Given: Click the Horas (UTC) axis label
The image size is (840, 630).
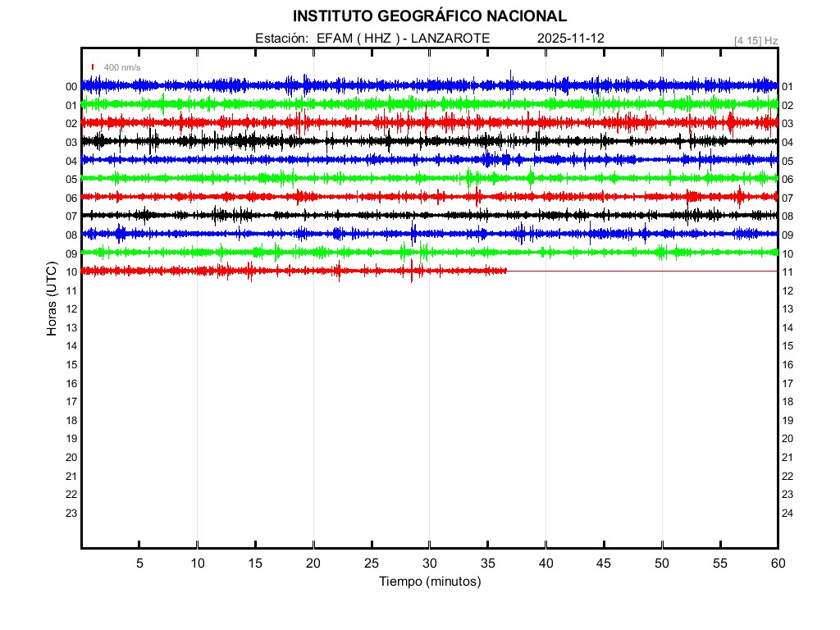Looking at the screenshot, I should point(52,299).
